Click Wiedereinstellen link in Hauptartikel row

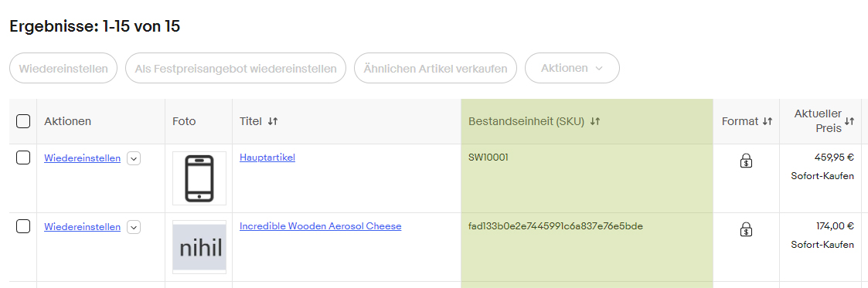(83, 158)
